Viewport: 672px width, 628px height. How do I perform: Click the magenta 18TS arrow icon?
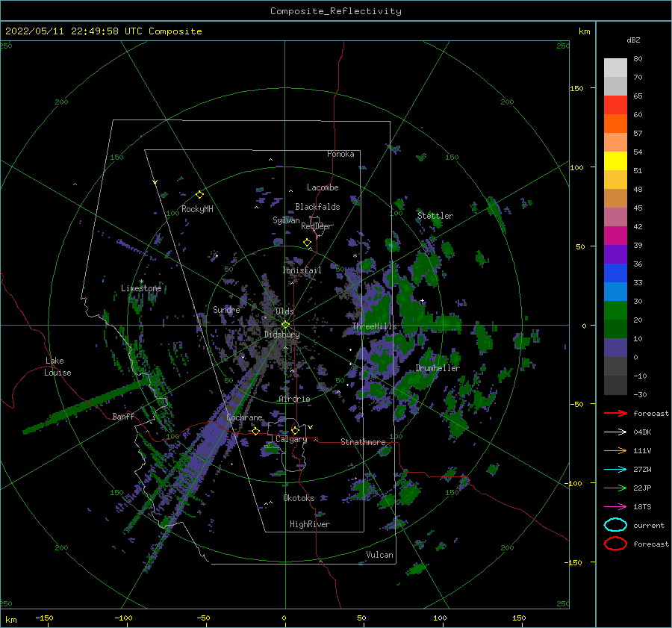[x=615, y=507]
